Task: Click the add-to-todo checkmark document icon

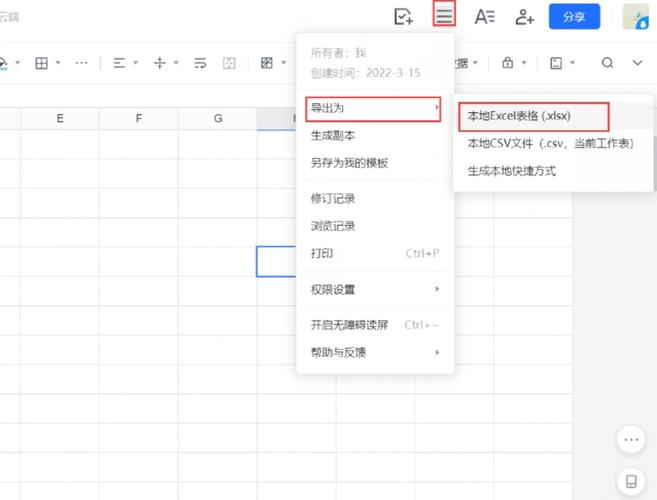Action: pos(403,16)
